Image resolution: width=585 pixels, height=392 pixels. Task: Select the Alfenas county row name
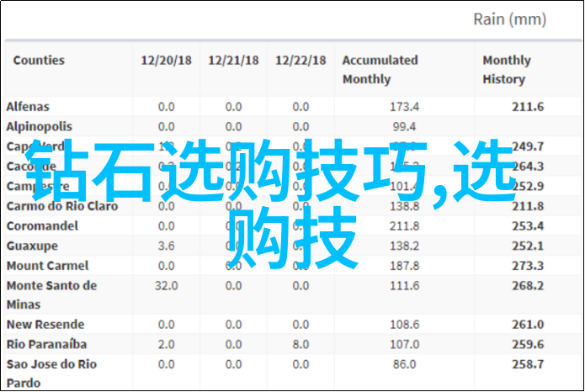[x=28, y=107]
